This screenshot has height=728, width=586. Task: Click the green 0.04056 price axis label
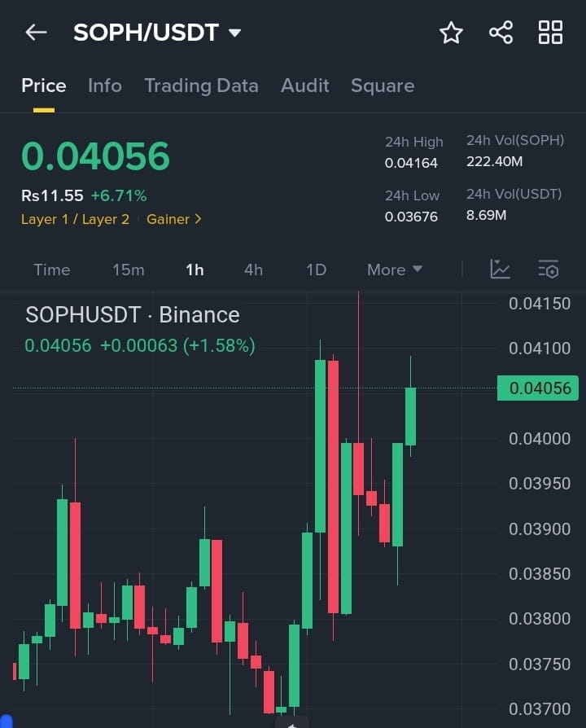tap(538, 388)
